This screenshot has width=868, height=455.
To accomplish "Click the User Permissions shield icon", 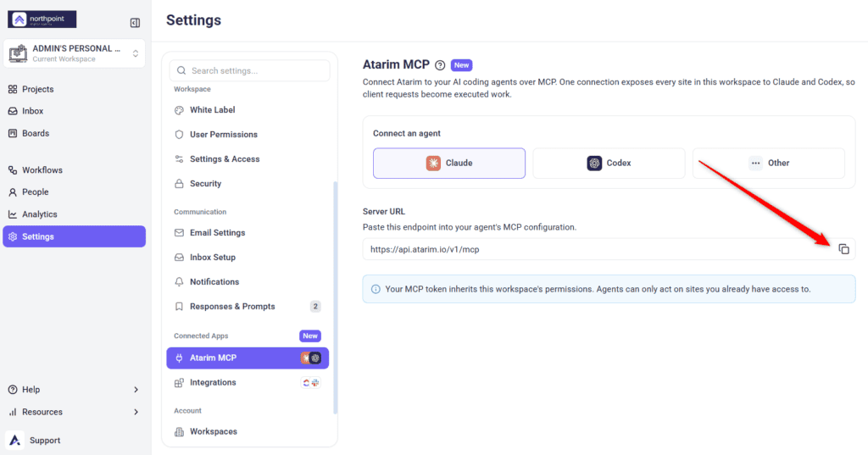I will point(180,135).
